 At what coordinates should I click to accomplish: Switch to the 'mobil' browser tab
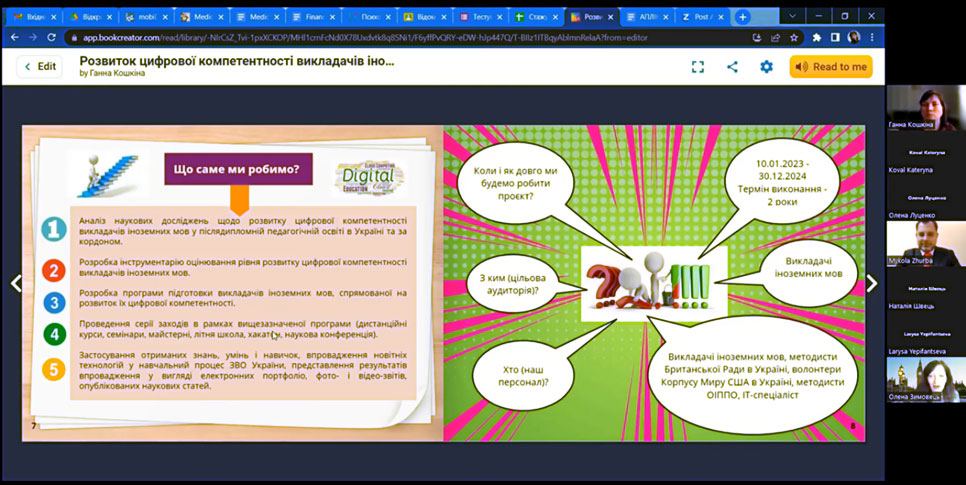pos(146,17)
